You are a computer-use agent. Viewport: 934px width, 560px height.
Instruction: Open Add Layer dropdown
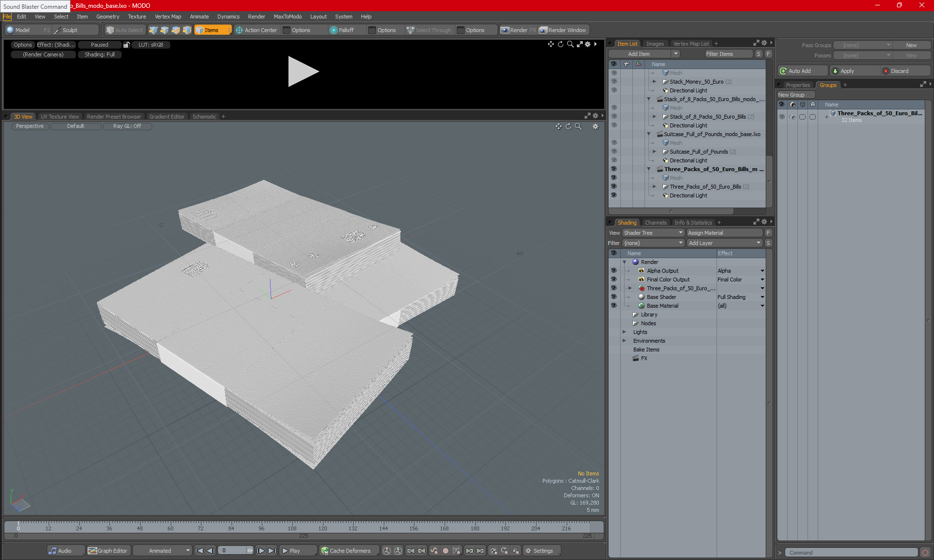pos(724,243)
